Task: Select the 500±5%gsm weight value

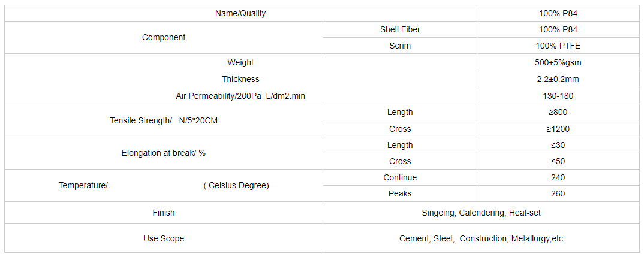Action: (x=558, y=62)
